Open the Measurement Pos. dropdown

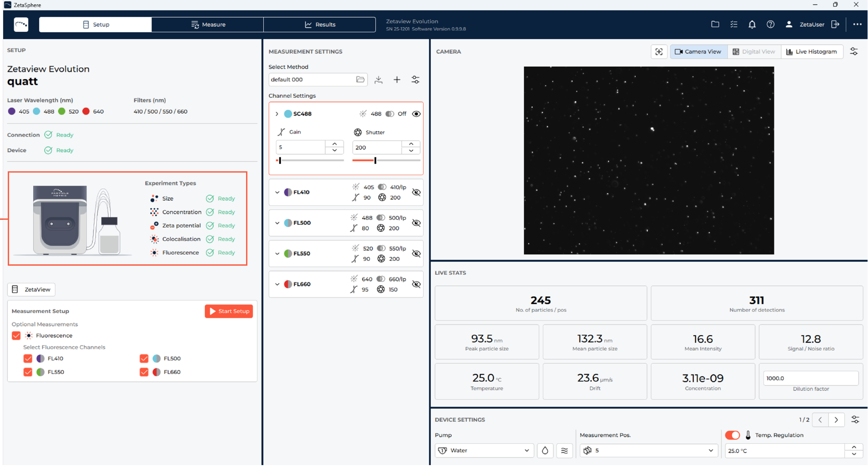(648, 451)
